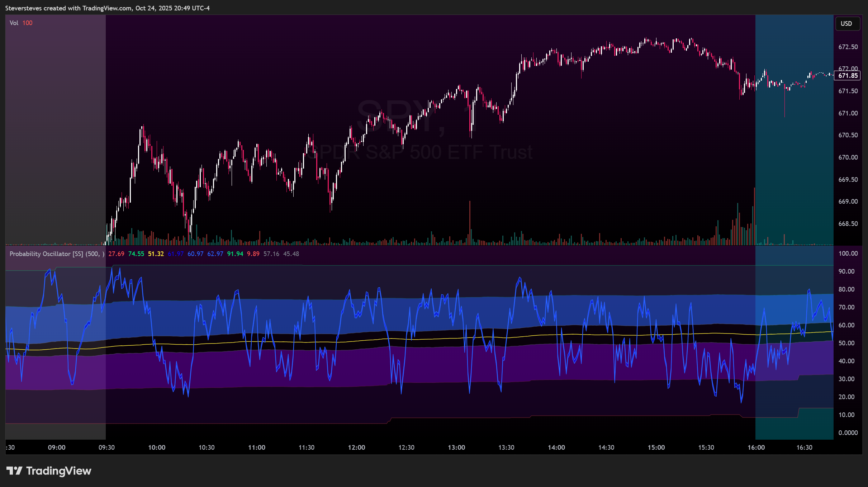
Task: Click the 10:30 time axis label
Action: point(207,448)
